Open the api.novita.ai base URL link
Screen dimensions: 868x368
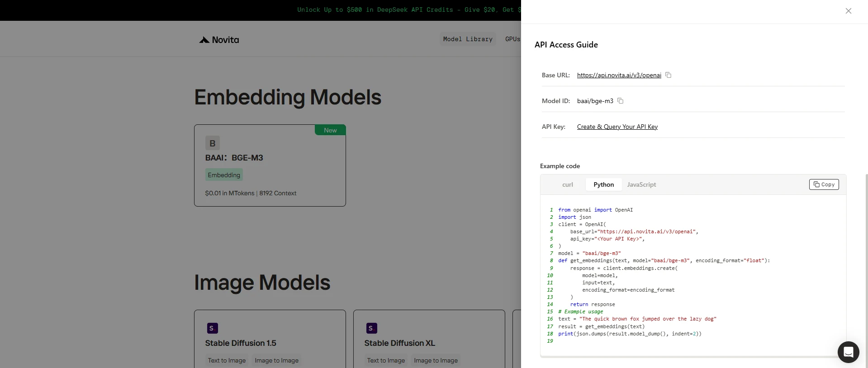click(x=619, y=75)
